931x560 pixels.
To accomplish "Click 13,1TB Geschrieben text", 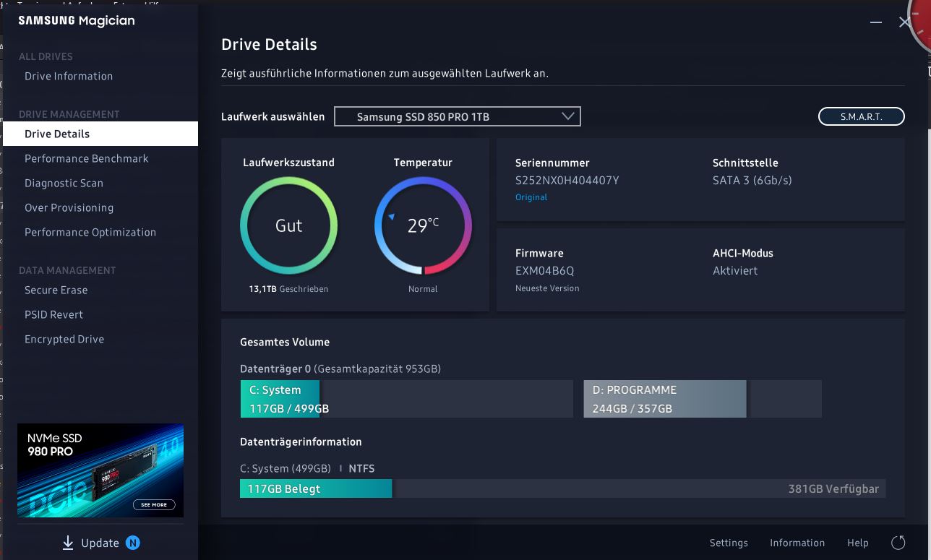I will tap(288, 289).
